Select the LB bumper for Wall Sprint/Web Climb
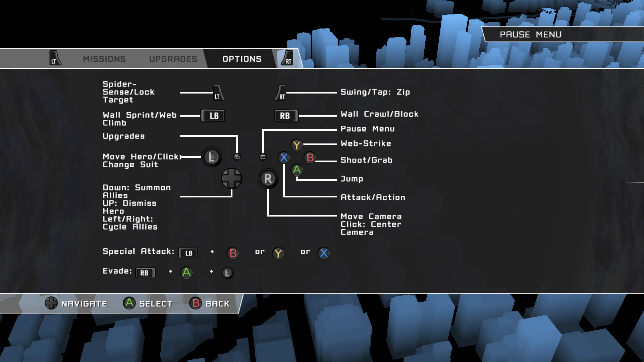Screen dimensions: 644x362 click(213, 115)
